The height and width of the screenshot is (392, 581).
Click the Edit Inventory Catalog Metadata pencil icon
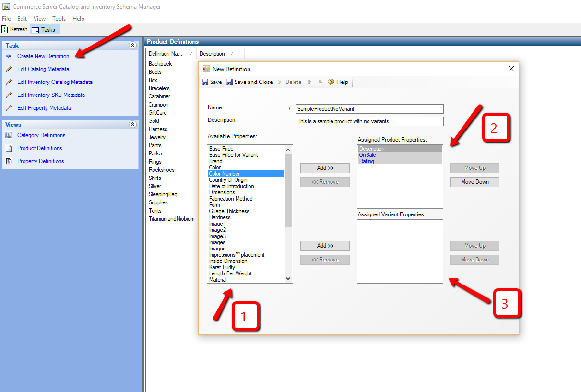[x=8, y=82]
